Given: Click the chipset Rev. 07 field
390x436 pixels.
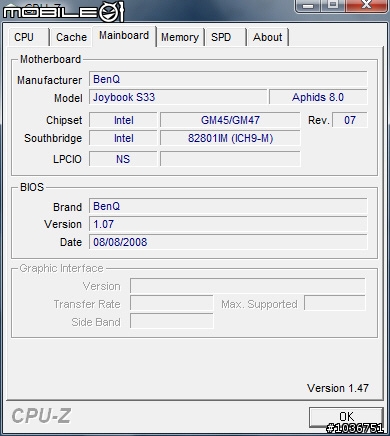Looking at the screenshot, I should point(350,120).
